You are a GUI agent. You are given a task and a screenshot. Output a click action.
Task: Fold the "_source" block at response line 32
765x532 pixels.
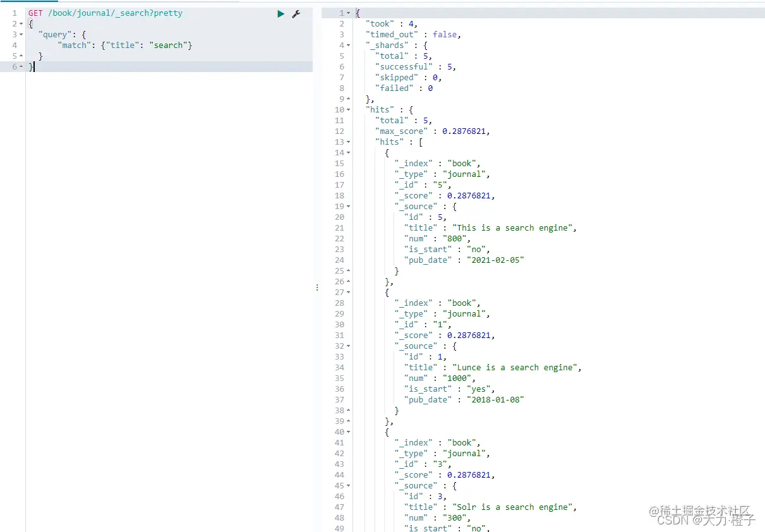348,346
